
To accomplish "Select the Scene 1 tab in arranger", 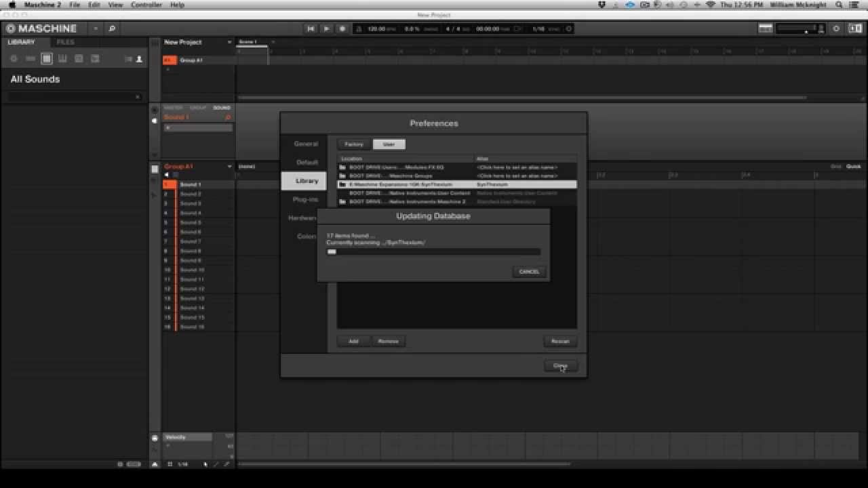I will pyautogui.click(x=248, y=42).
